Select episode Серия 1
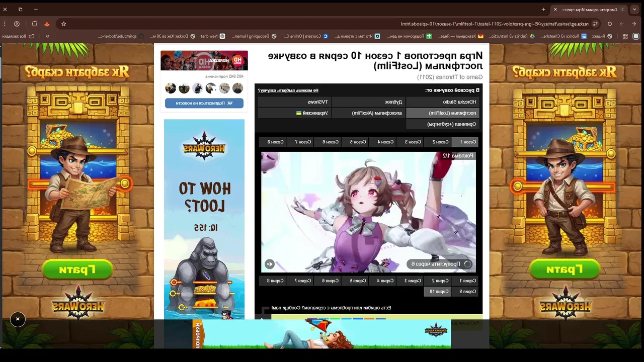 (x=464, y=281)
